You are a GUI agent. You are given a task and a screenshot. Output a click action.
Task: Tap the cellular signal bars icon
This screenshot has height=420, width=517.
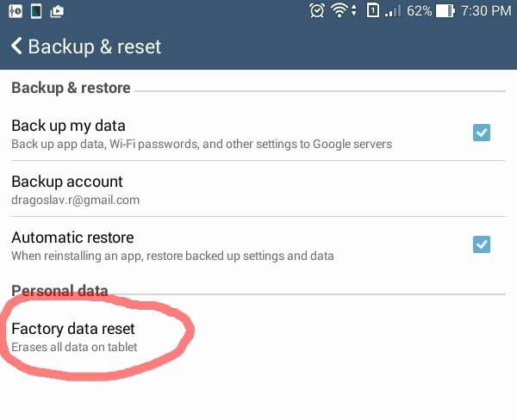click(x=393, y=11)
